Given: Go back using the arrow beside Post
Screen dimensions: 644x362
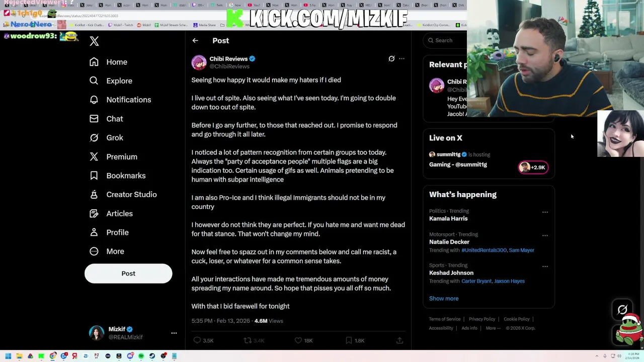Looking at the screenshot, I should pyautogui.click(x=195, y=41).
